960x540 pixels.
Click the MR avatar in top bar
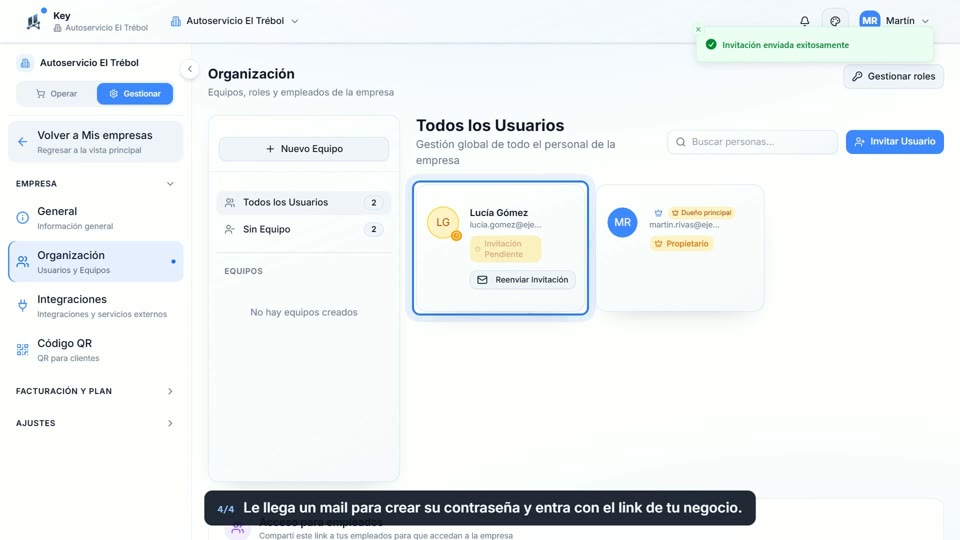[869, 21]
